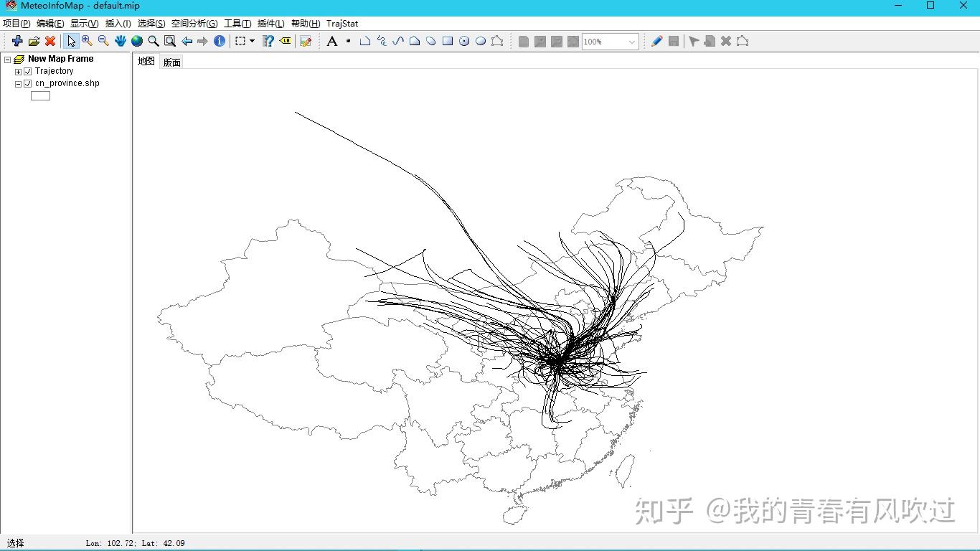Open the 工具(T) menu

tap(237, 24)
